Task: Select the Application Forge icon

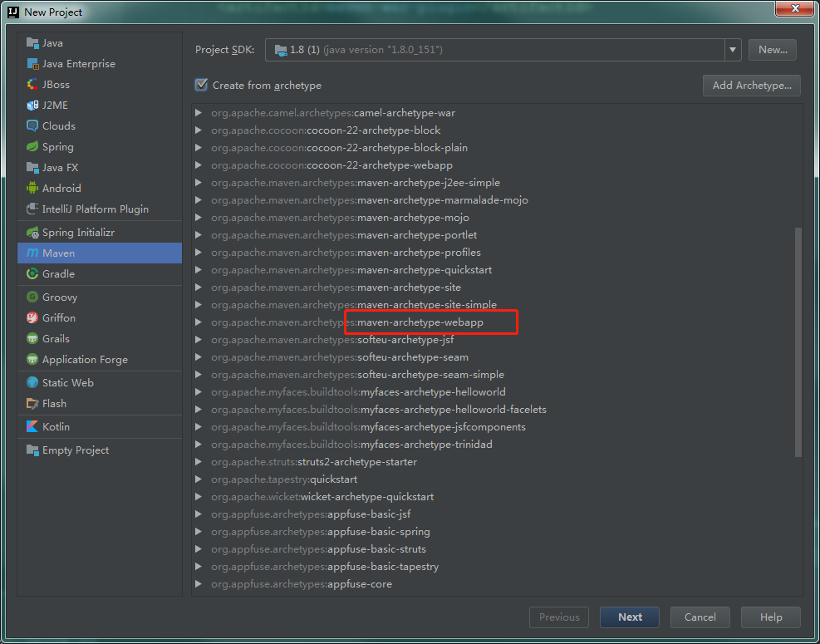Action: coord(32,360)
